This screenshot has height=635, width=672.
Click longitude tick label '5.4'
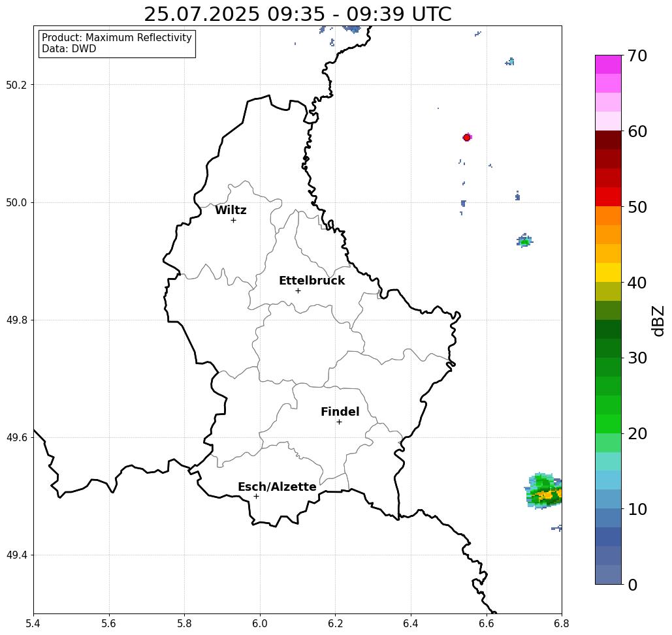(33, 623)
